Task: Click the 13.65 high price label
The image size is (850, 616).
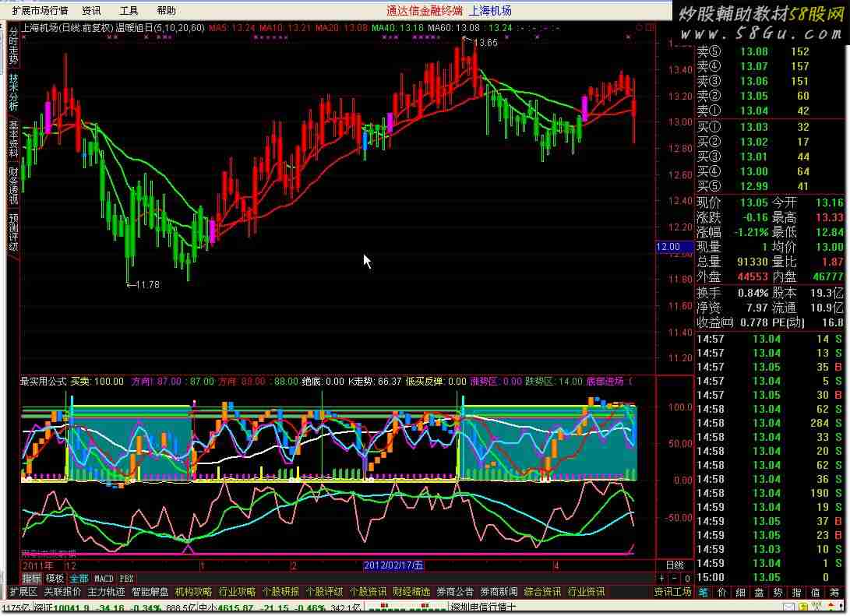Action: pos(485,42)
